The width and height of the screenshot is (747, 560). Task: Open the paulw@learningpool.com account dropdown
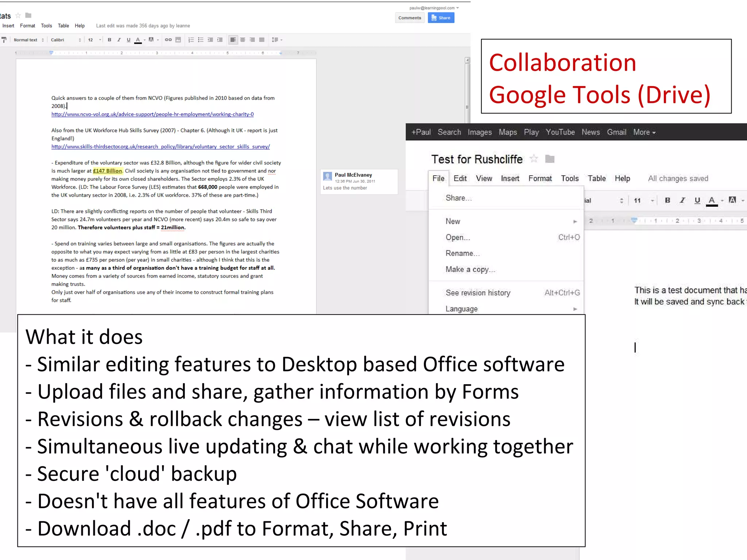(434, 8)
